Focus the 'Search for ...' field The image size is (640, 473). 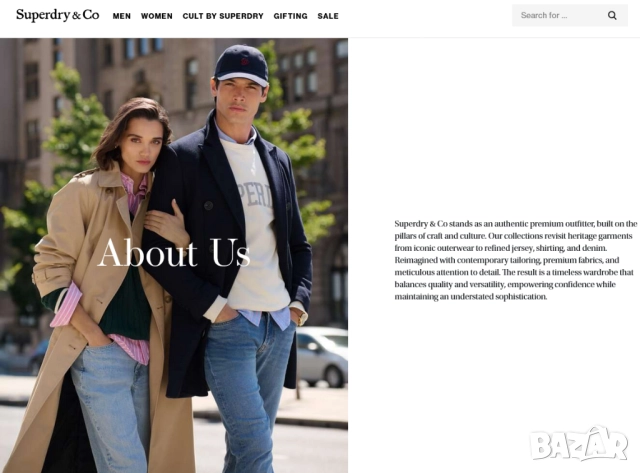[x=570, y=16]
